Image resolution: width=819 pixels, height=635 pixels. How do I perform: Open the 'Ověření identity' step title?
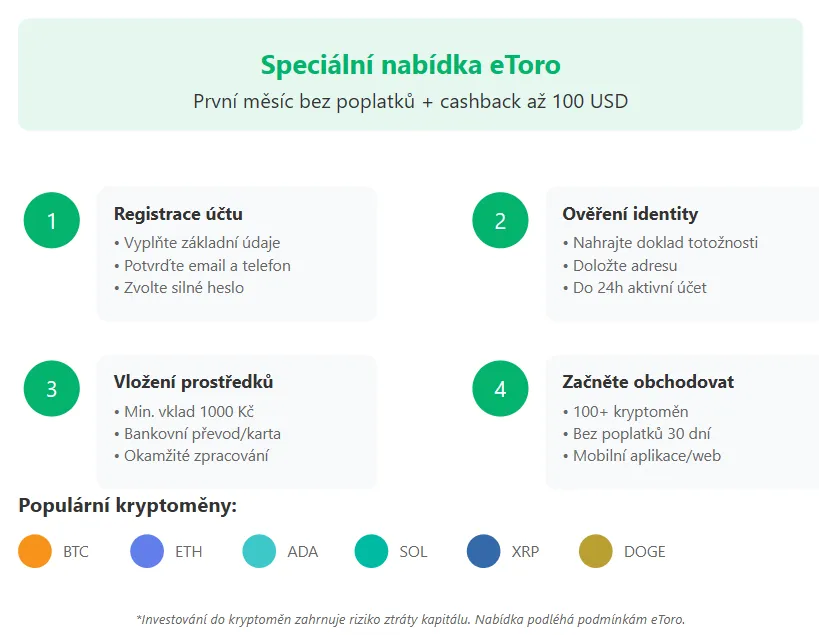pos(630,214)
